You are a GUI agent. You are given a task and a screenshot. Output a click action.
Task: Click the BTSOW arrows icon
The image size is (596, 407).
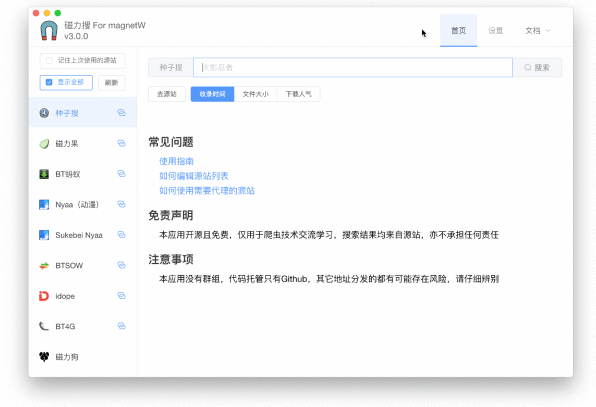(x=44, y=266)
